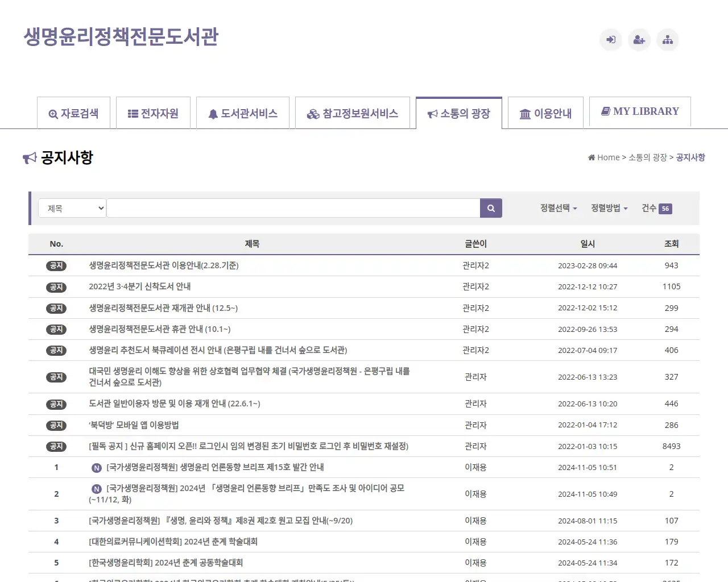728x582 pixels.
Task: Click date 2024-08-01 11:15
Action: click(588, 521)
